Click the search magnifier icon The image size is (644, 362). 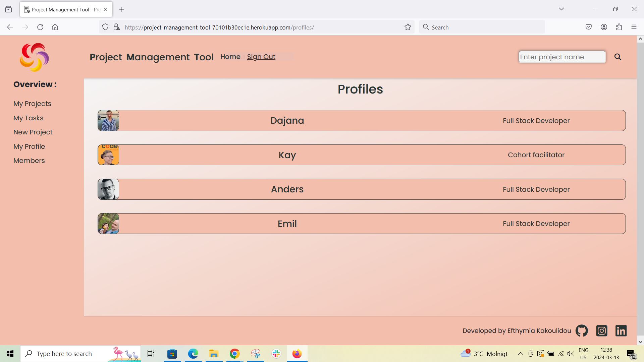pyautogui.click(x=618, y=57)
